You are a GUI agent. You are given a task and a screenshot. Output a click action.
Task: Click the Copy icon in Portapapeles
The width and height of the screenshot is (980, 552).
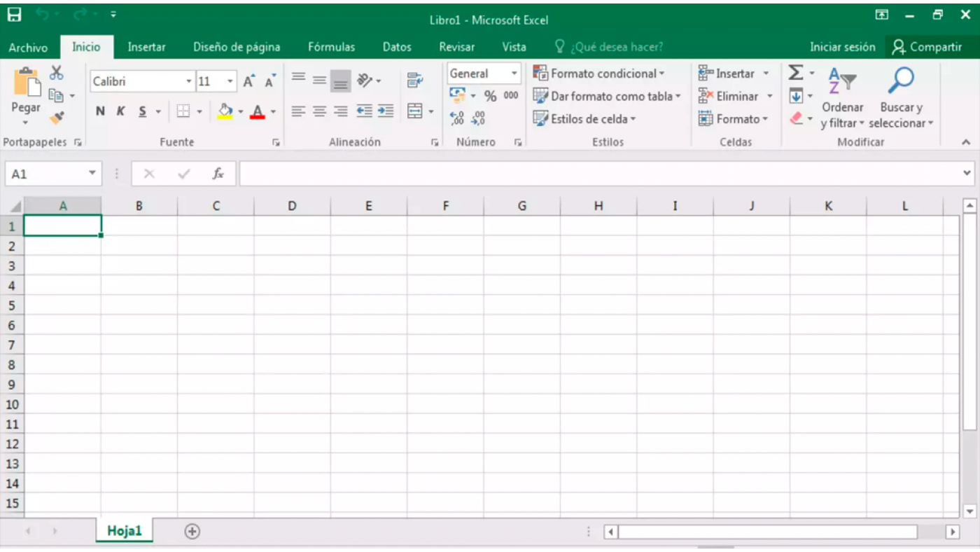(57, 96)
